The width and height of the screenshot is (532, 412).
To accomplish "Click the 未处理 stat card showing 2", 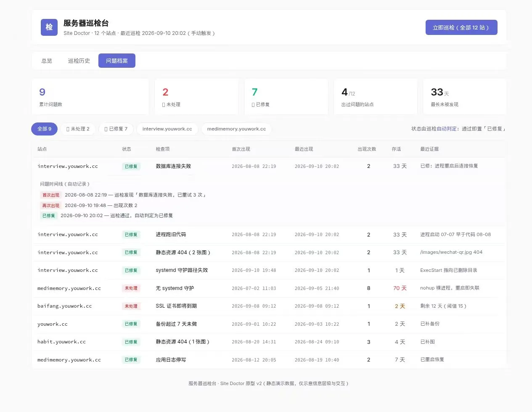I will pyautogui.click(x=196, y=96).
